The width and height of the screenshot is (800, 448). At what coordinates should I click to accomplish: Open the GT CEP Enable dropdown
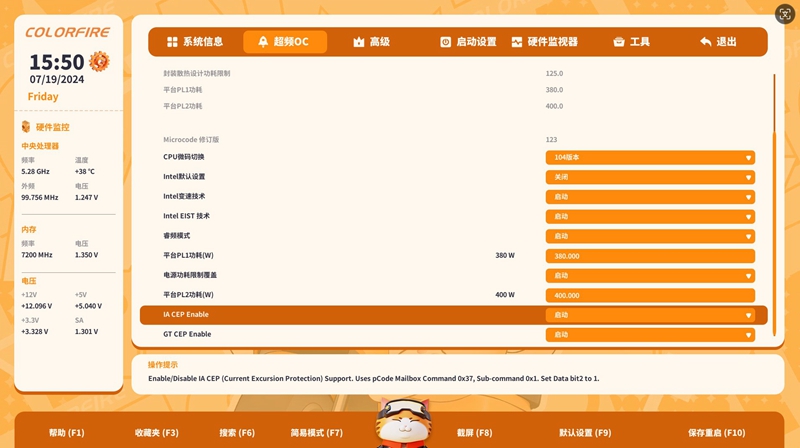click(x=650, y=335)
